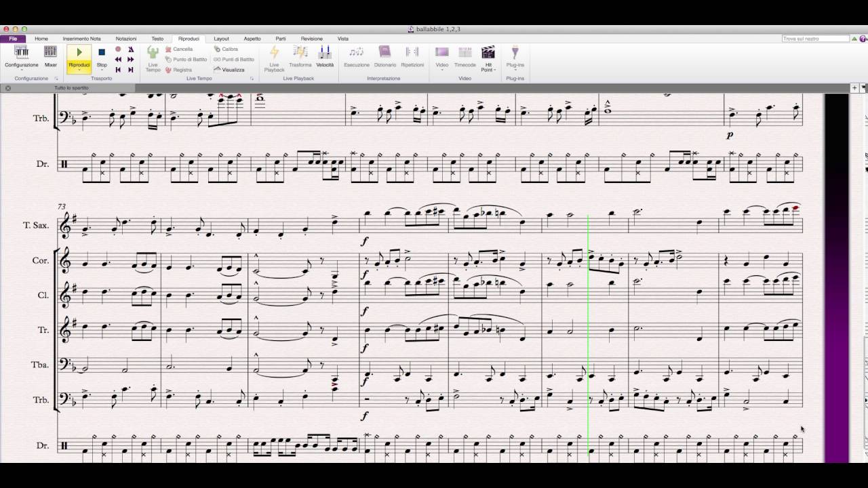This screenshot has height=488, width=868.
Task: Open the Configurazione group dialog launcher
Action: tap(56, 79)
